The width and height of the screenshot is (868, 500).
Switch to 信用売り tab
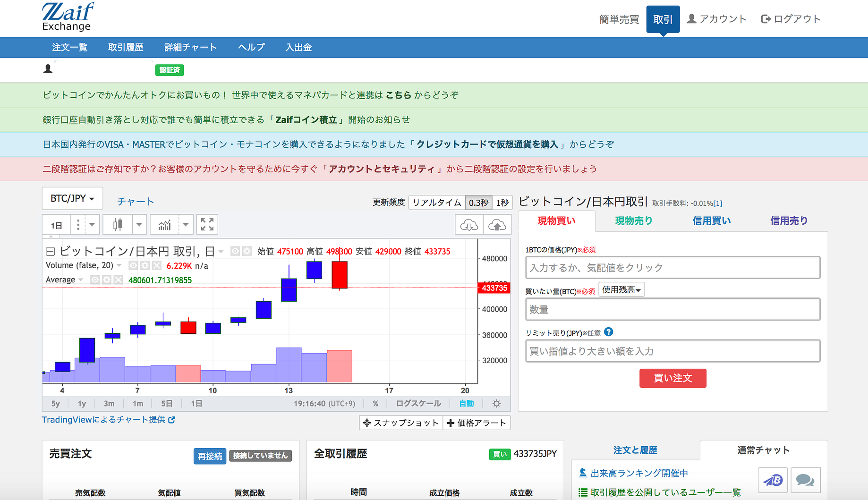tap(789, 220)
